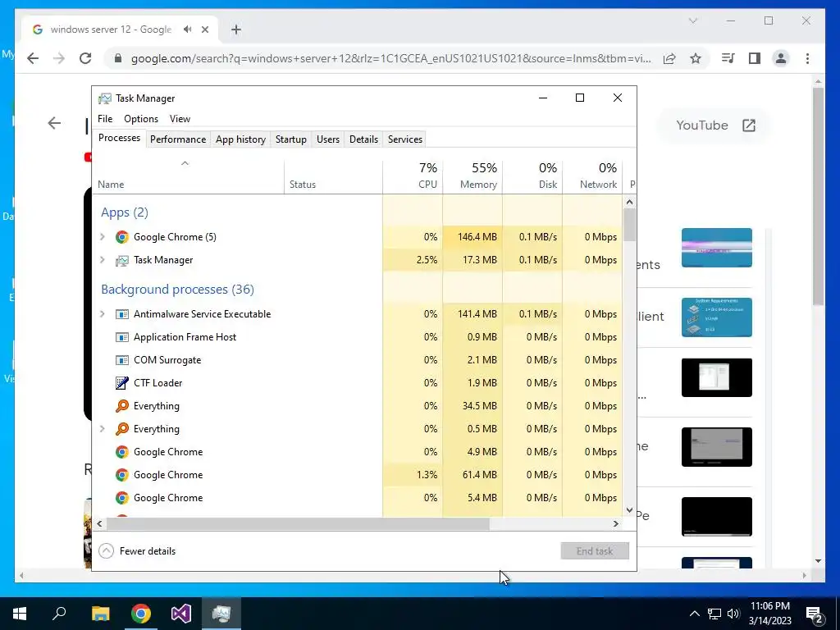This screenshot has height=630, width=840.
Task: Click the first Everything process icon
Action: pyautogui.click(x=122, y=405)
